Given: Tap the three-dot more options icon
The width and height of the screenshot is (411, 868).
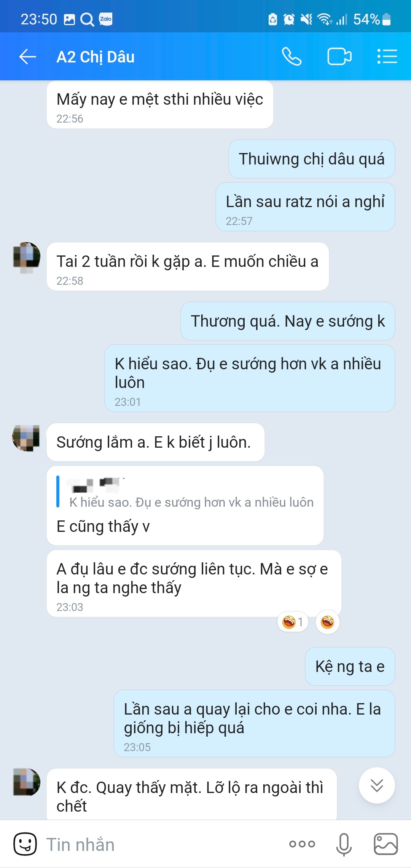Looking at the screenshot, I should pos(302,844).
